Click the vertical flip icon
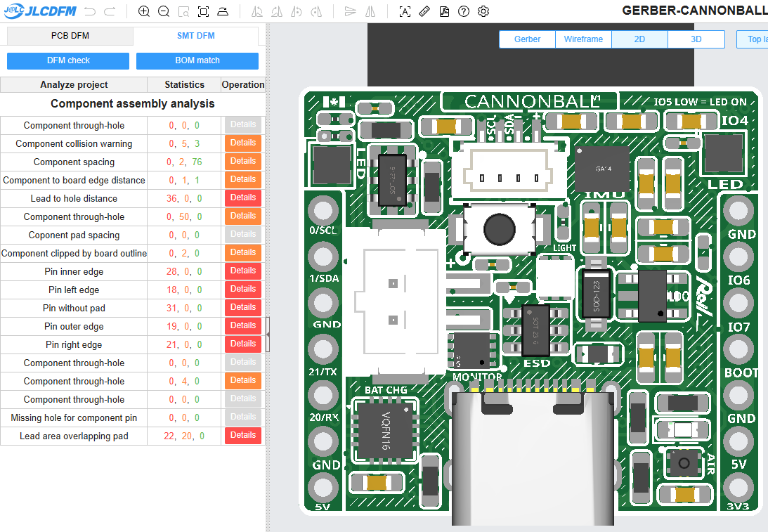This screenshot has width=768, height=532. pyautogui.click(x=350, y=11)
